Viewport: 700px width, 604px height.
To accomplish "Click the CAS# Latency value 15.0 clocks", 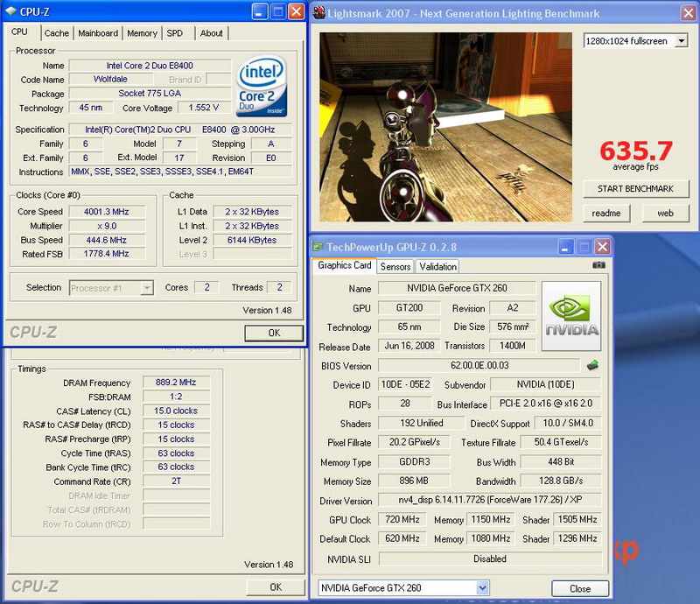I will [x=176, y=411].
